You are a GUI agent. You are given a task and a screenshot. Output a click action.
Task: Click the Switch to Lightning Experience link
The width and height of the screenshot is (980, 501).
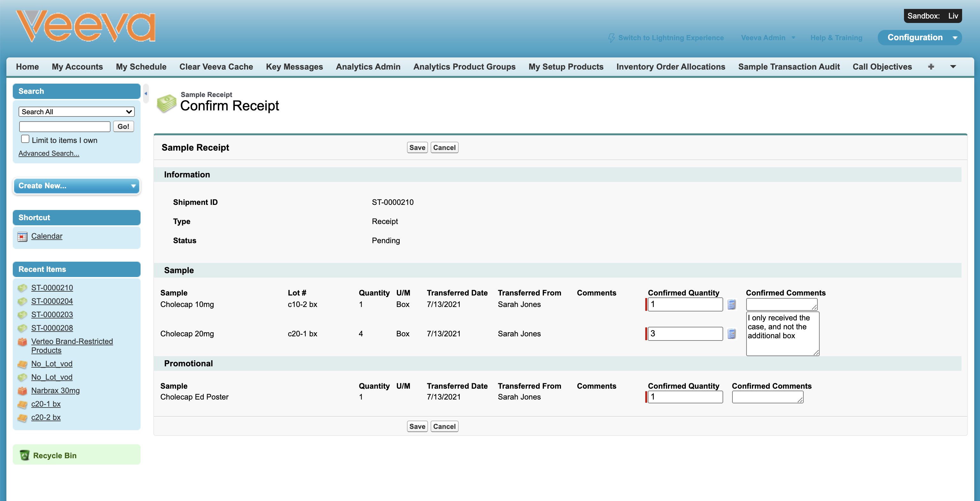coord(670,38)
